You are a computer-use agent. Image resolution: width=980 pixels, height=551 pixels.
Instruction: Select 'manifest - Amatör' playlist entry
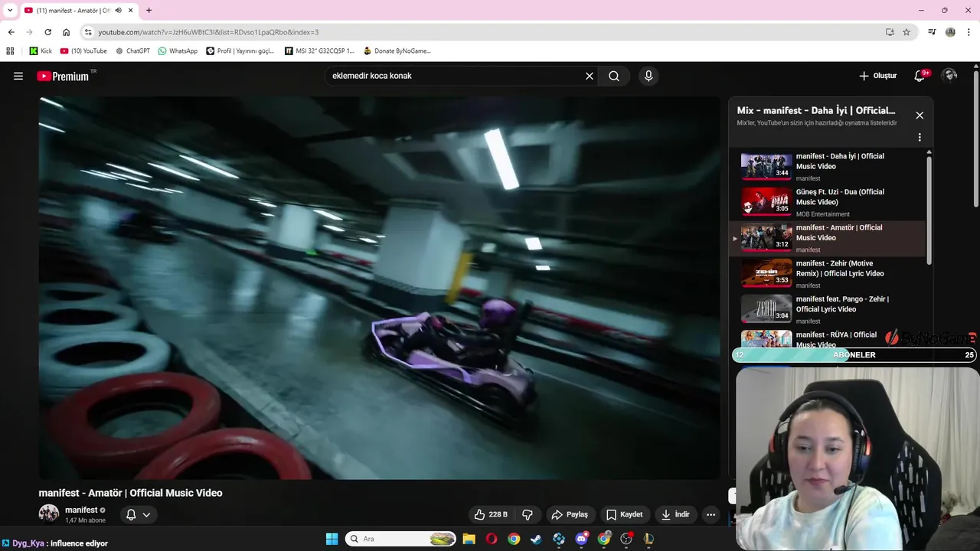[x=828, y=238]
